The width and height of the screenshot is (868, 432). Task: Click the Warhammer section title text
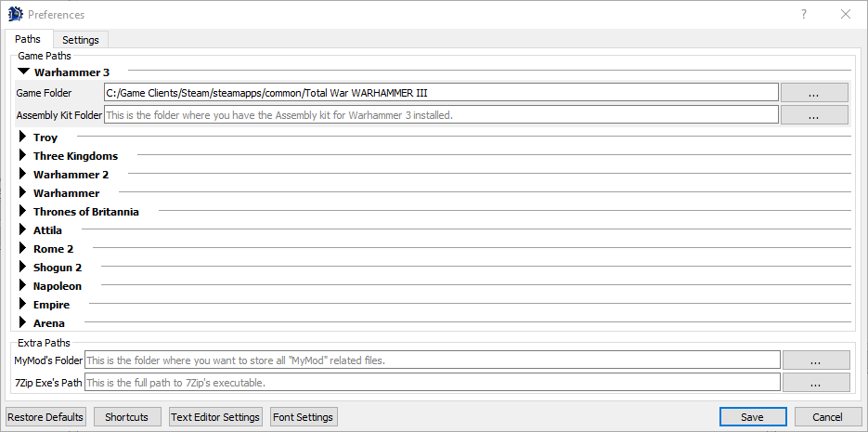[x=67, y=192]
